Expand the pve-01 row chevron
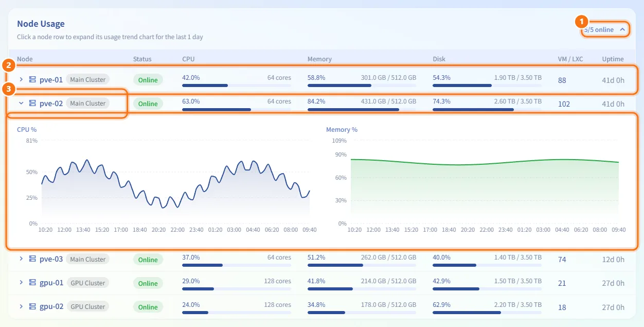The width and height of the screenshot is (644, 327). point(21,79)
